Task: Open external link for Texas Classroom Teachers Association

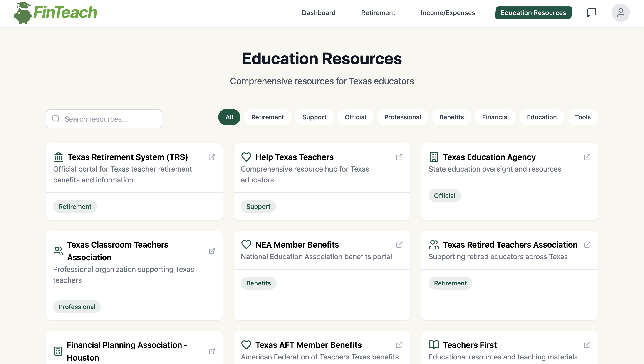Action: point(212,251)
